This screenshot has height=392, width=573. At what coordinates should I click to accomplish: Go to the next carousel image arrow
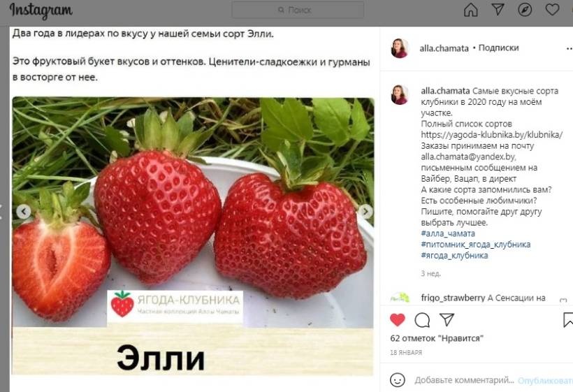[365, 211]
